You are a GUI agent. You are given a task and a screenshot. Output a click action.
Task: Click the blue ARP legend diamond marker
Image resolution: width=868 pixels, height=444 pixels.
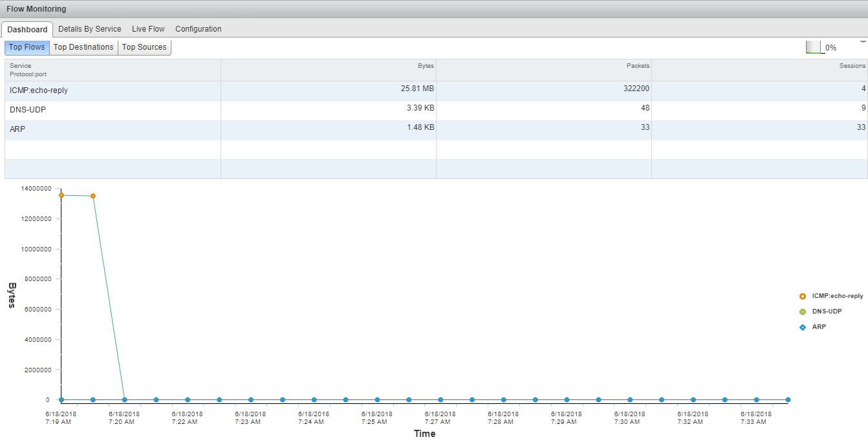(803, 327)
